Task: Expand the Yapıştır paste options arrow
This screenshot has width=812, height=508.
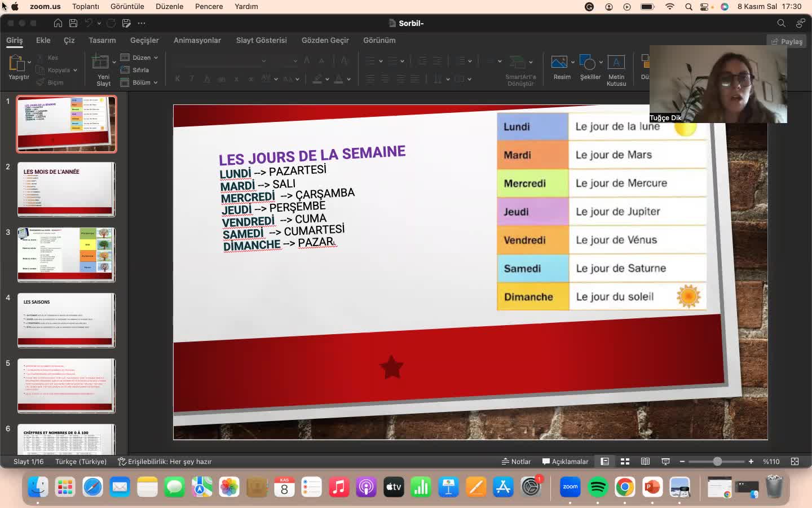Action: pos(29,62)
